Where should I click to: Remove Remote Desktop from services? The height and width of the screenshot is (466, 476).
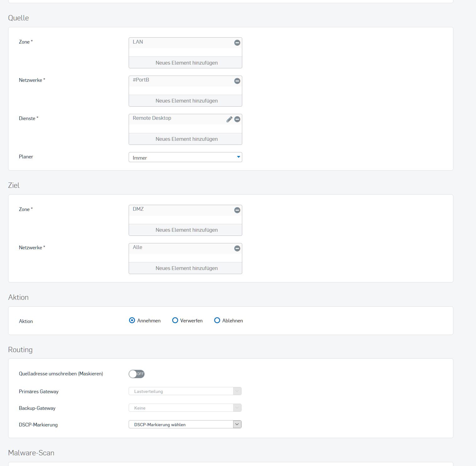(237, 119)
